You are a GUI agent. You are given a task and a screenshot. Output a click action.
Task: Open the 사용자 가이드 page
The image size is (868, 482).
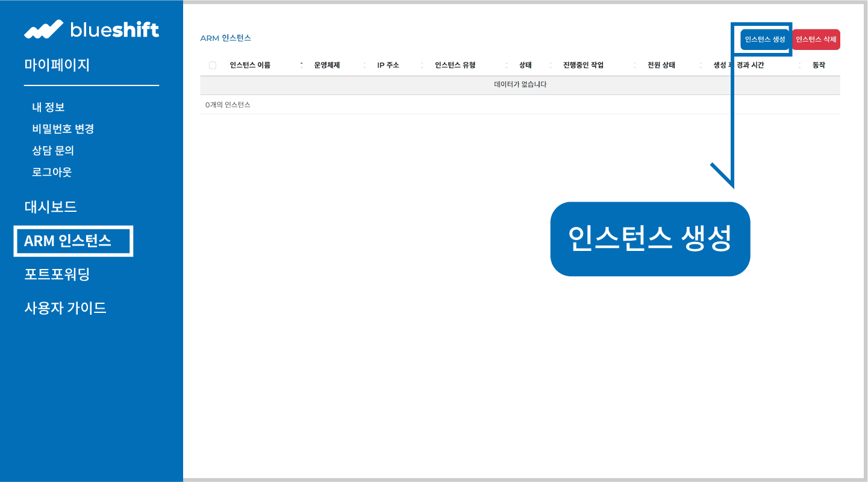click(x=66, y=307)
